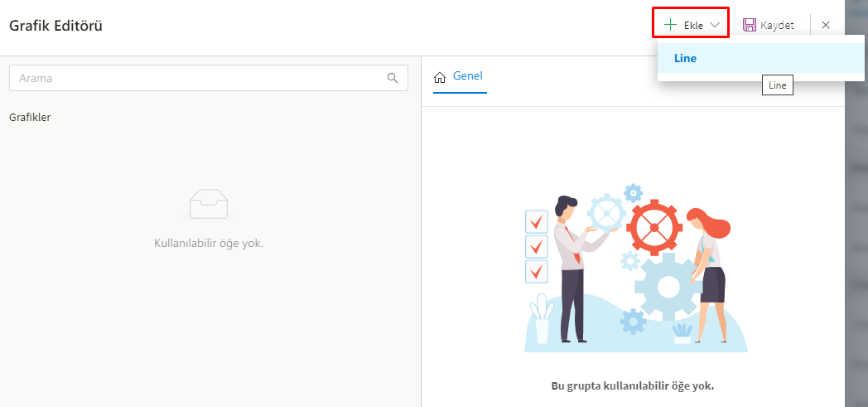Close the Grafik Editörü panel
The height and width of the screenshot is (407, 868).
[x=826, y=25]
